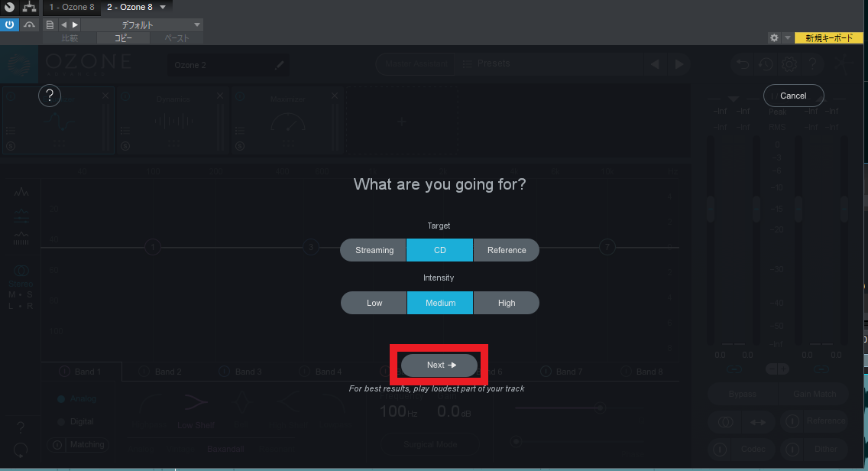Screen dimensions: 868x471
Task: Select CD as the target
Action: (x=439, y=250)
